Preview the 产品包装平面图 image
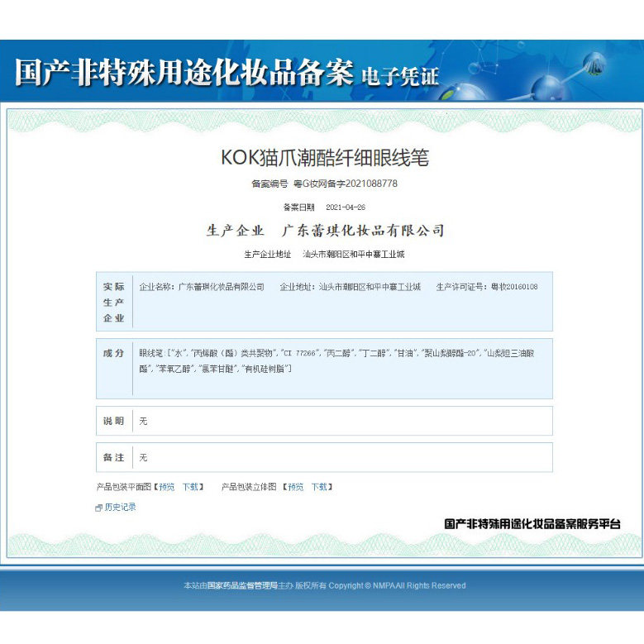 click(x=167, y=487)
